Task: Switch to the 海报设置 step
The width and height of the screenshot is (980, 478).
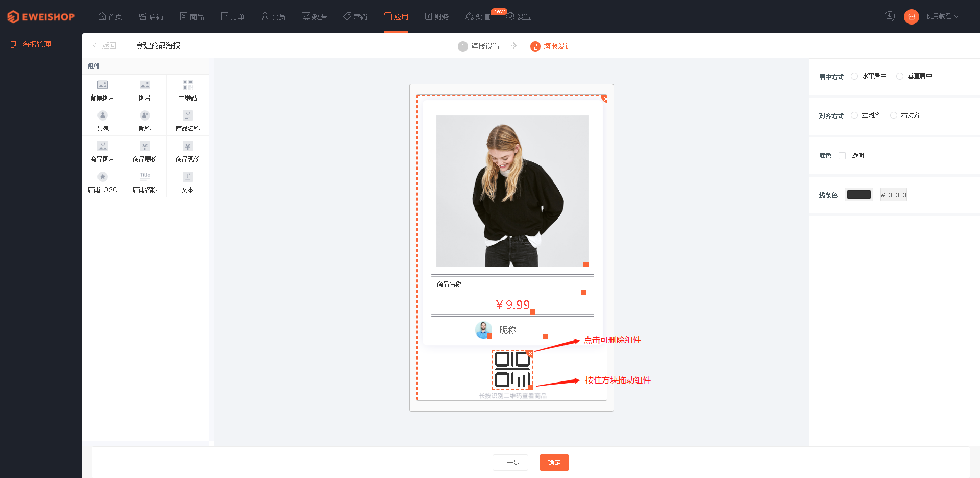Action: [479, 46]
